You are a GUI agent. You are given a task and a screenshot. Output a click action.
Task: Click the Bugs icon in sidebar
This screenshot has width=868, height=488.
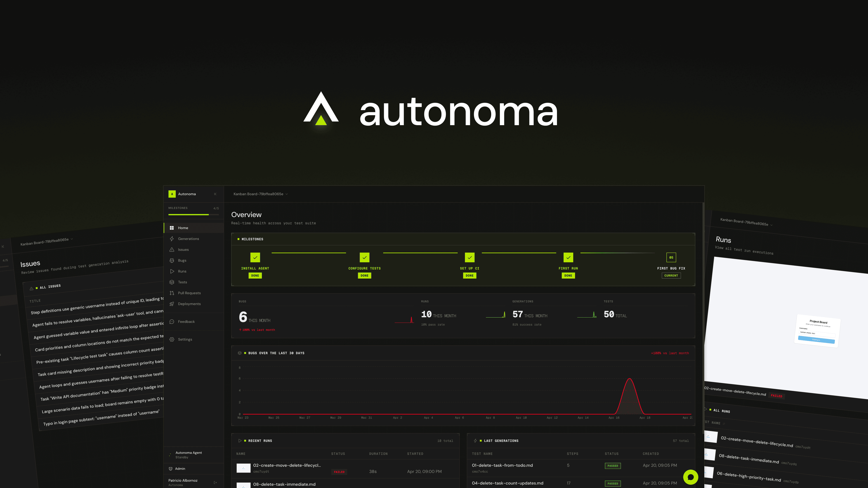pos(172,260)
